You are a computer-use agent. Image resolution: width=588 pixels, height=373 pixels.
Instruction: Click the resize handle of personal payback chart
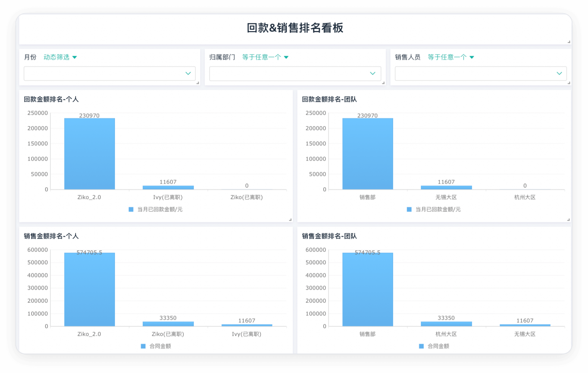pyautogui.click(x=290, y=219)
